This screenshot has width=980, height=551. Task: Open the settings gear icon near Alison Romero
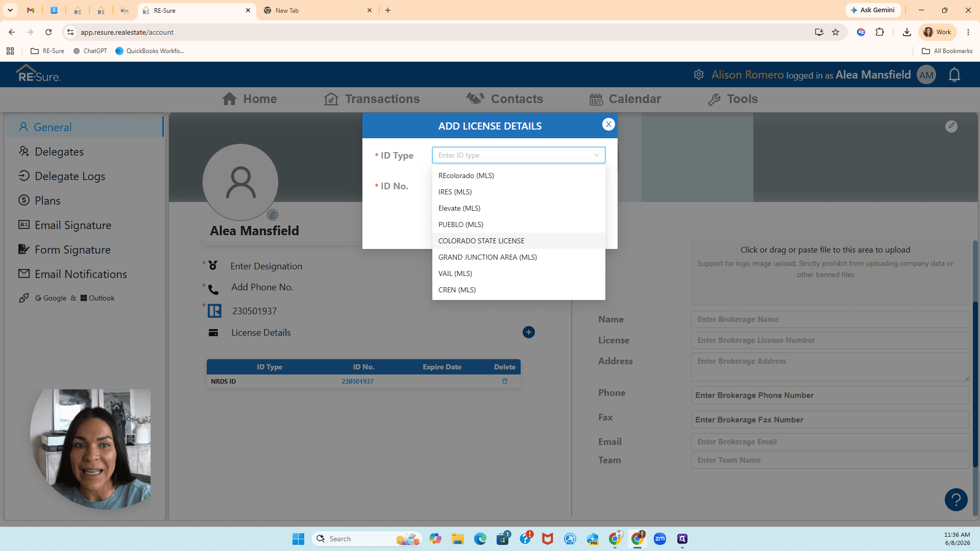coord(699,74)
